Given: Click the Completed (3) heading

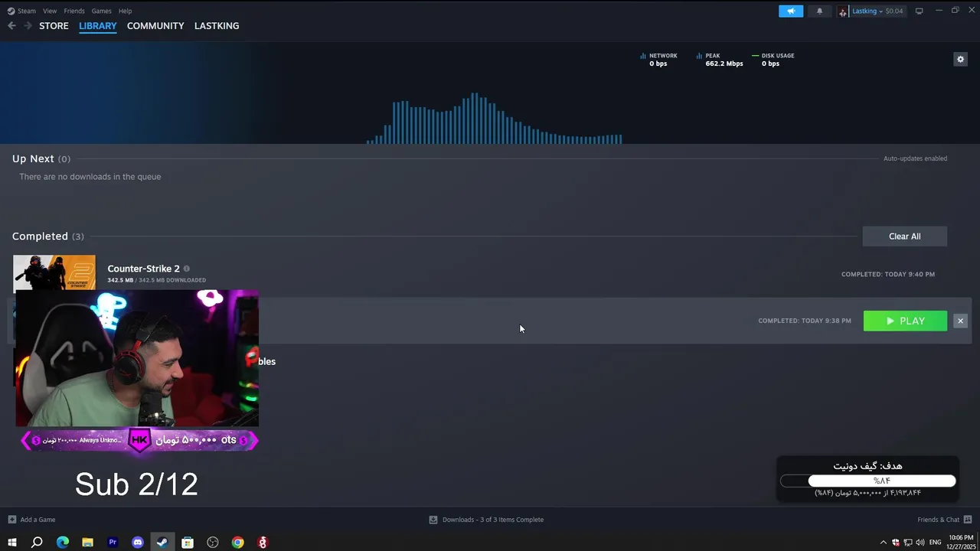Looking at the screenshot, I should tap(47, 236).
